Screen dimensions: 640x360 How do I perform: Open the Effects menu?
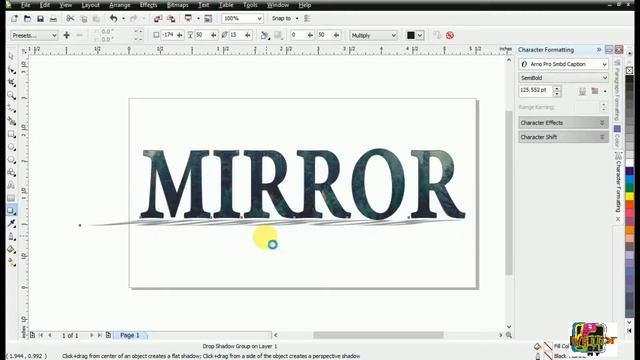click(x=149, y=5)
